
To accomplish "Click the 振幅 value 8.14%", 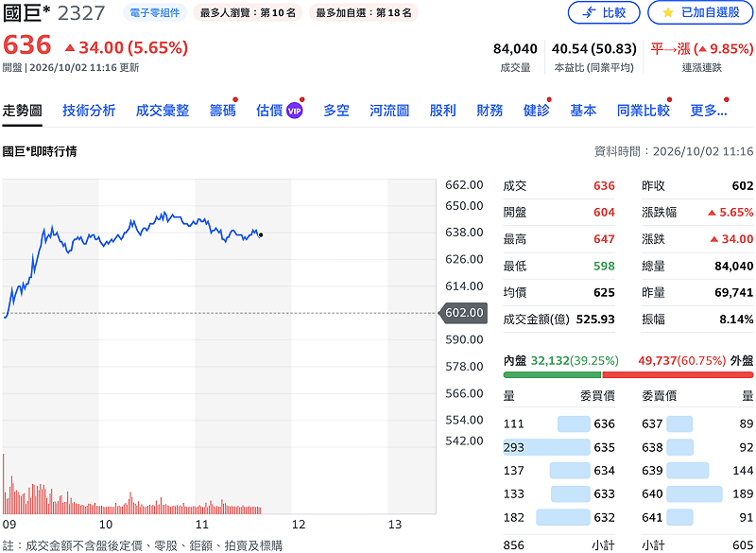I will point(736,320).
